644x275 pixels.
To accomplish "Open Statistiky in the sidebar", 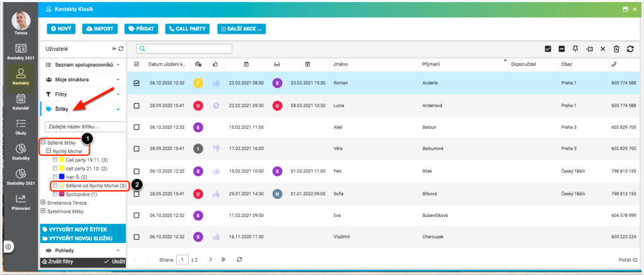I will pyautogui.click(x=21, y=152).
